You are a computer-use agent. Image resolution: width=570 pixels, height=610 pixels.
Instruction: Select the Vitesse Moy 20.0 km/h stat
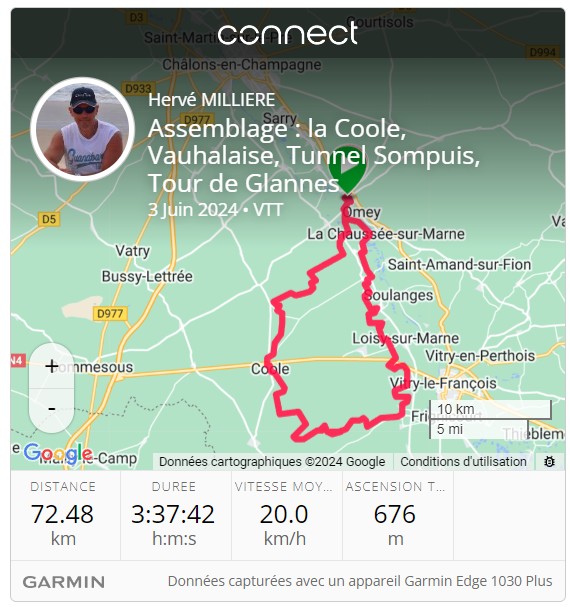tap(284, 515)
